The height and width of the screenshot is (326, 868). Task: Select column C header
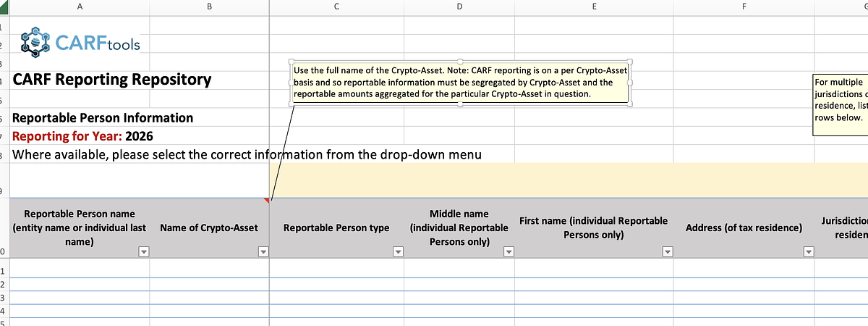coord(336,6)
